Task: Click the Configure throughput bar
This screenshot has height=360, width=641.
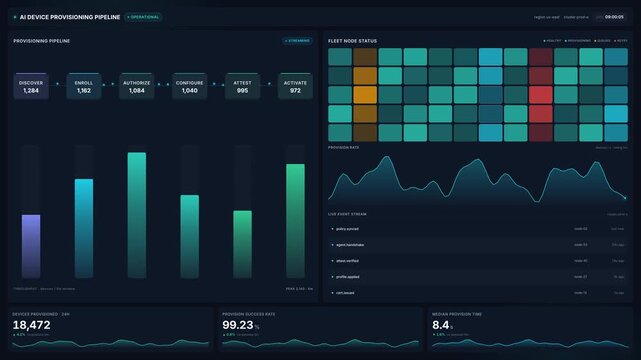Action: pyautogui.click(x=190, y=236)
